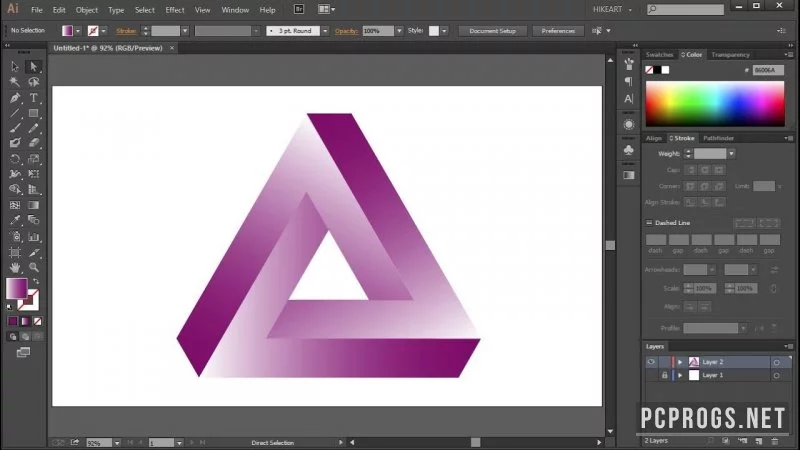Open the 3 pt. Round brush dropdown

point(325,31)
